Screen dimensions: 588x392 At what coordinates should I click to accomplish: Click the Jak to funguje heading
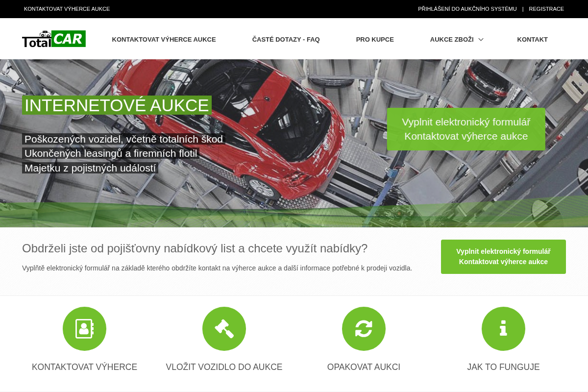[x=503, y=367]
